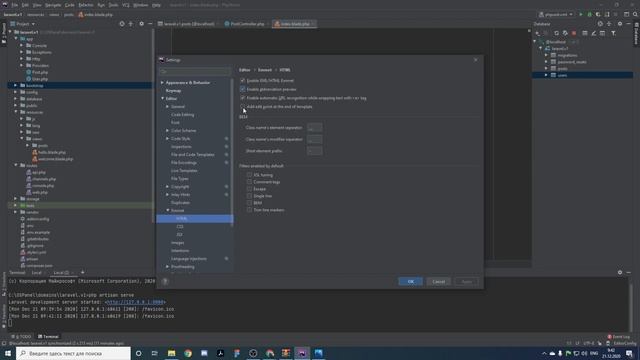Click the table view icon in Database toolbar
This screenshot has height=360, width=640.
click(584, 33)
